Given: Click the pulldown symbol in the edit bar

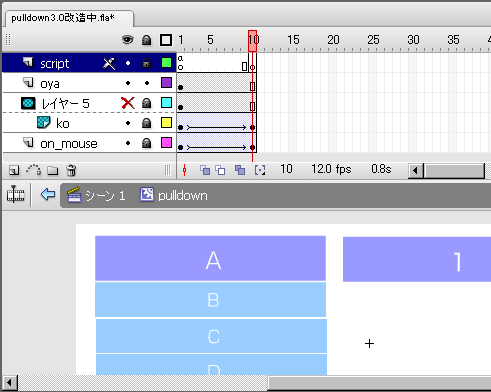Looking at the screenshot, I should [x=174, y=195].
